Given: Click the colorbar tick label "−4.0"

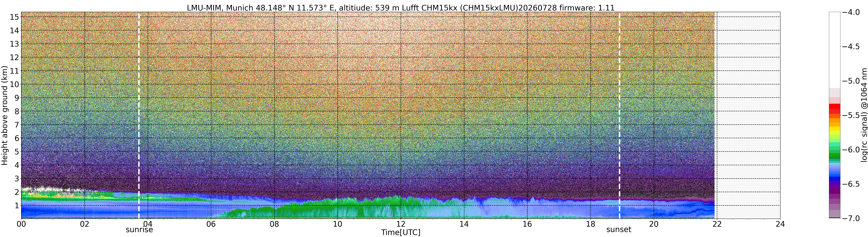Looking at the screenshot, I should point(851,12).
